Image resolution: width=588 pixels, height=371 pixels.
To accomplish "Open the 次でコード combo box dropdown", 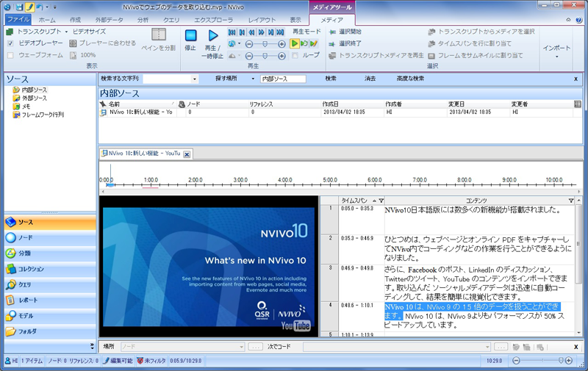I will 487,347.
